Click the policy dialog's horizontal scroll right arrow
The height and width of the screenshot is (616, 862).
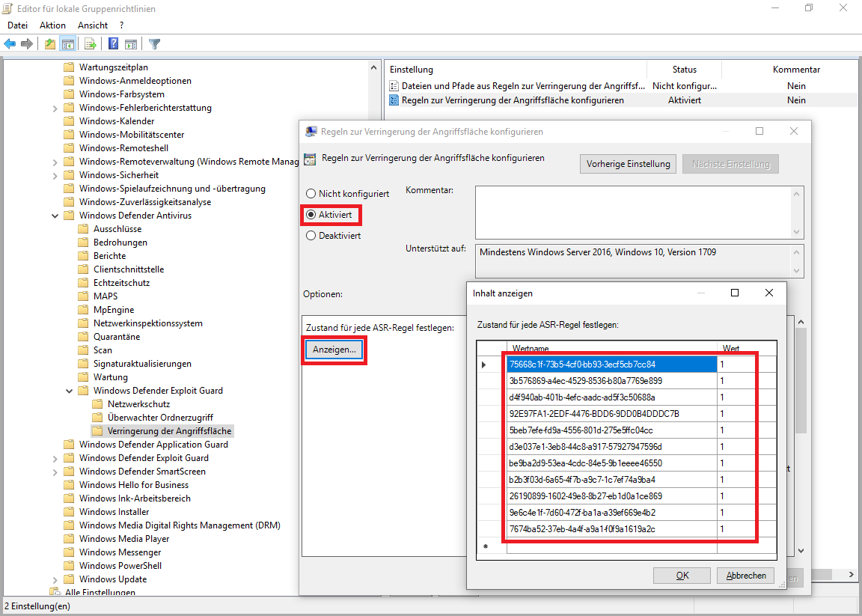pyautogui.click(x=851, y=575)
